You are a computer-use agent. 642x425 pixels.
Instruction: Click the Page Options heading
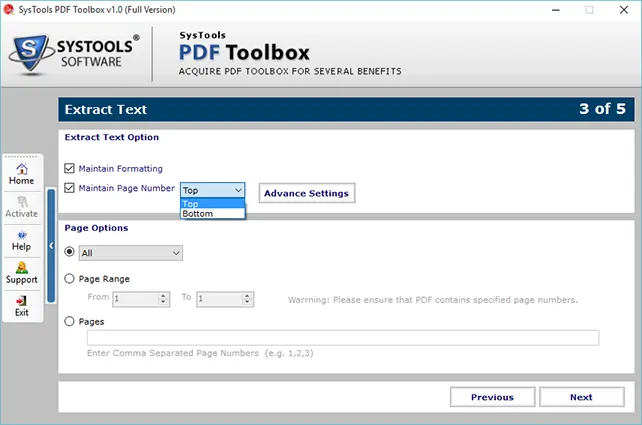tap(96, 228)
